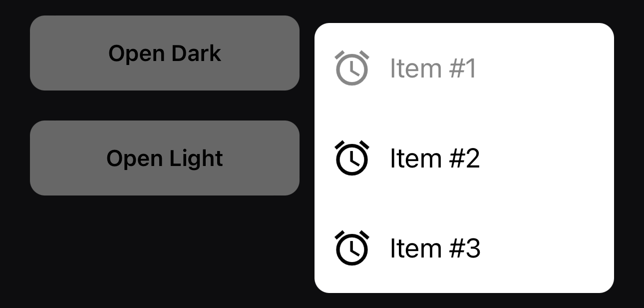This screenshot has width=644, height=308.
Task: Hit the bottom-most alarm clock icon
Action: click(x=351, y=248)
